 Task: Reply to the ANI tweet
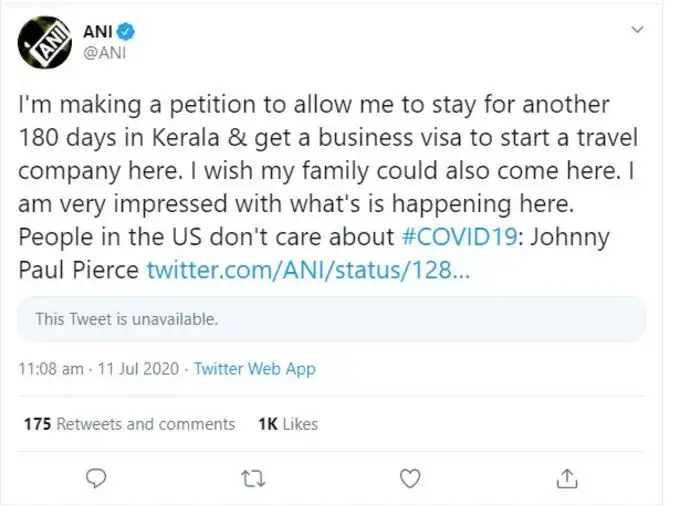tap(96, 477)
